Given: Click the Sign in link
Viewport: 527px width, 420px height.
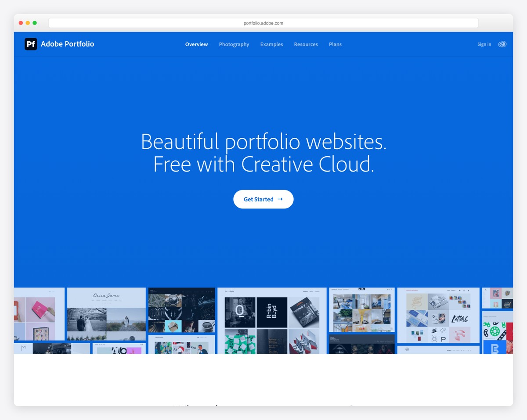Looking at the screenshot, I should point(484,44).
